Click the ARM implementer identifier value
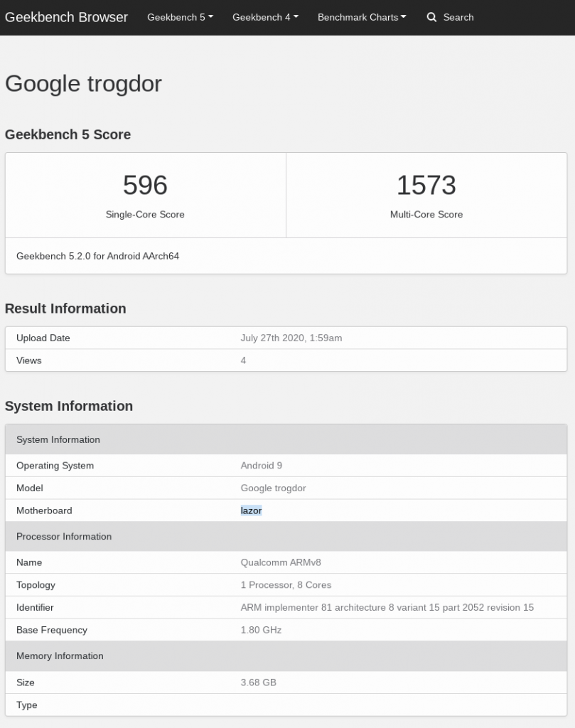This screenshot has height=728, width=575. click(387, 608)
